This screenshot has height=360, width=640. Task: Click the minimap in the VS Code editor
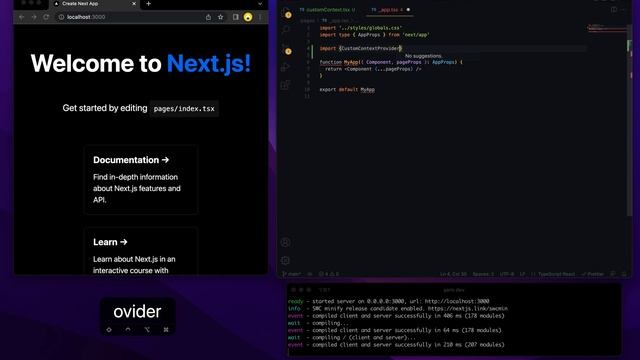click(x=607, y=29)
